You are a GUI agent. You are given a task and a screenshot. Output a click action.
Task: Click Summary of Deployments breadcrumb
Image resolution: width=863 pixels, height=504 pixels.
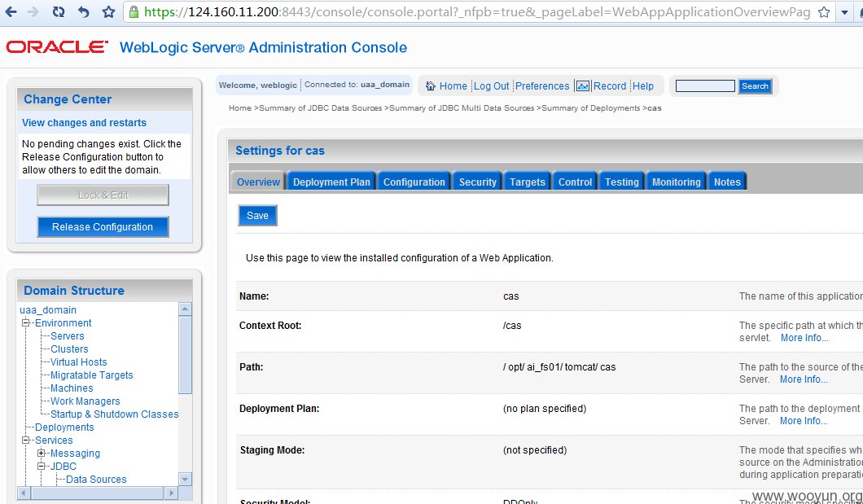click(x=590, y=107)
